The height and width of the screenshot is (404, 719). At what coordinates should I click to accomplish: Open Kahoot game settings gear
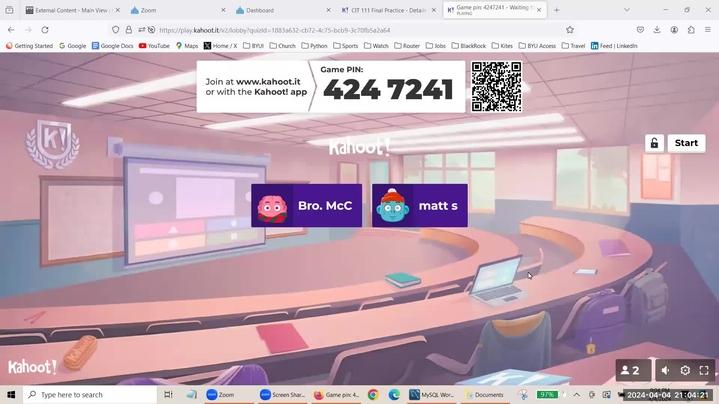(685, 371)
